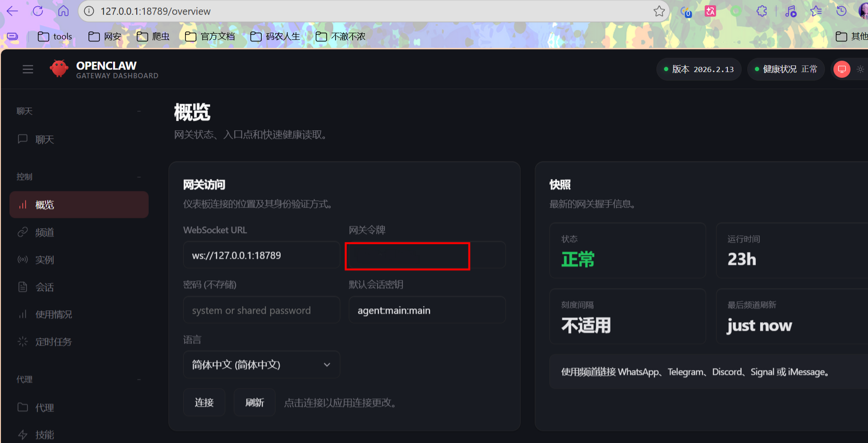The image size is (868, 443).
Task: Select the 概览 overview menu item
Action: 79,205
